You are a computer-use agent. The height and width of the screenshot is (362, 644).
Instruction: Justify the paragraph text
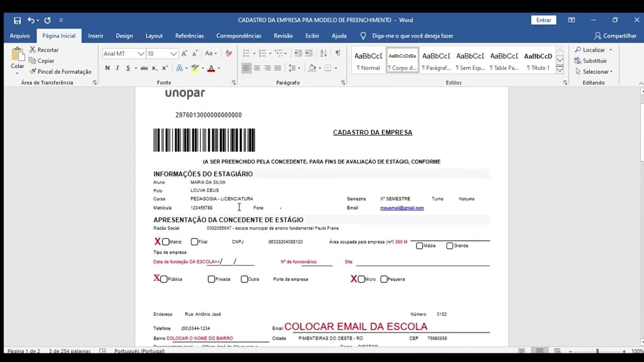coord(278,68)
